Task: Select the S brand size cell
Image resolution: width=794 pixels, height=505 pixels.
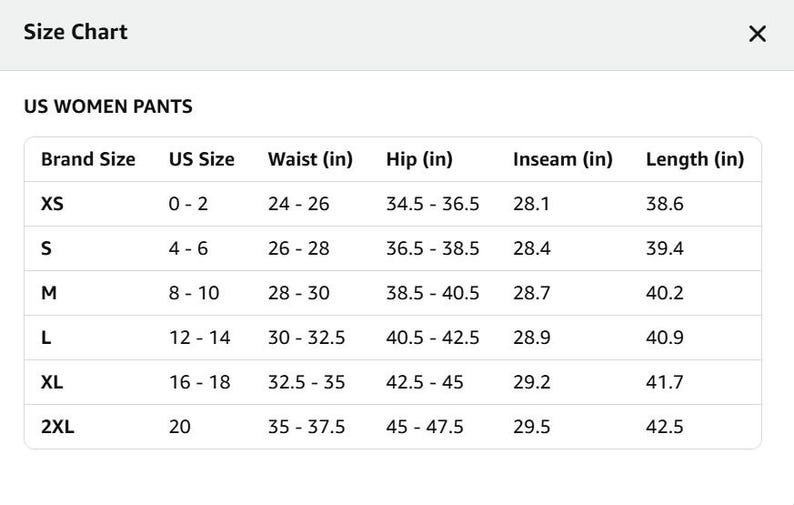Action: [x=46, y=248]
